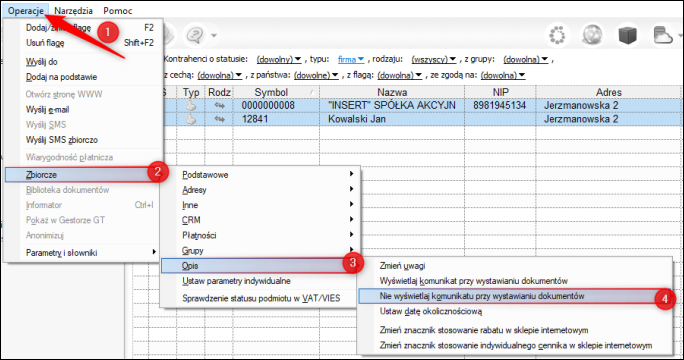Expand the CRM submenu
Screen dimensions: 684x360
[260, 220]
